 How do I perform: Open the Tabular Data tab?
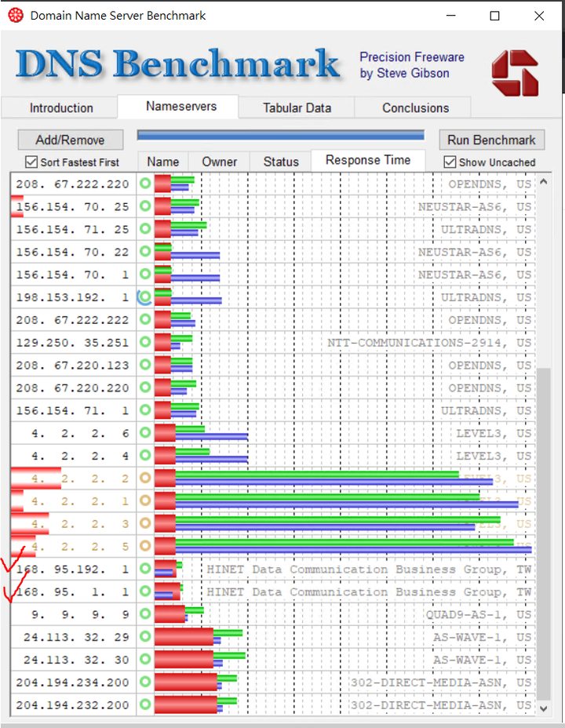pos(297,107)
